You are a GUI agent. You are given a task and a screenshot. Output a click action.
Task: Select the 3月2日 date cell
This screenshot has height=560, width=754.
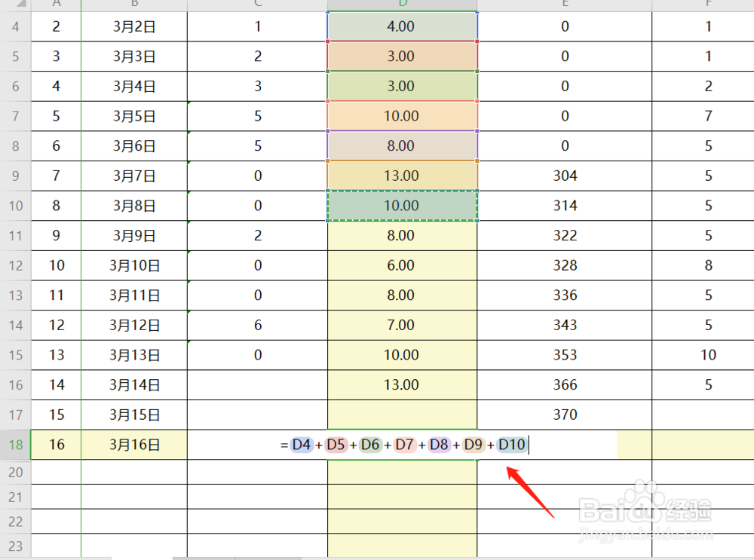133,26
